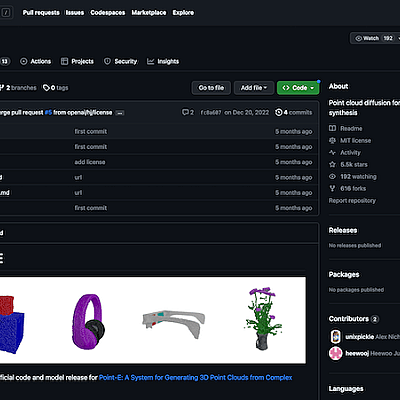Click the unixpickle contributor avatar
The image size is (400, 400).
336,336
